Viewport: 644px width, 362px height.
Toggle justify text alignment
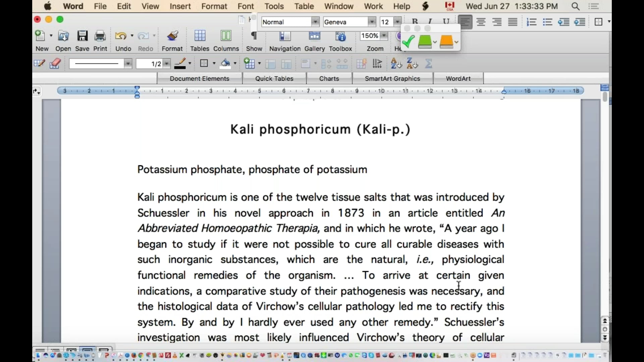click(x=513, y=22)
